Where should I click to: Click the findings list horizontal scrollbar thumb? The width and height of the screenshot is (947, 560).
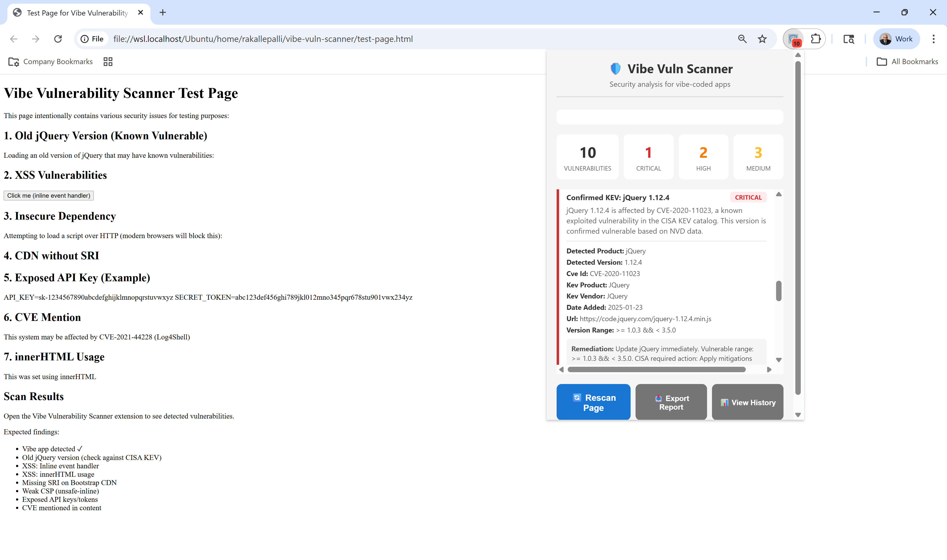click(656, 370)
